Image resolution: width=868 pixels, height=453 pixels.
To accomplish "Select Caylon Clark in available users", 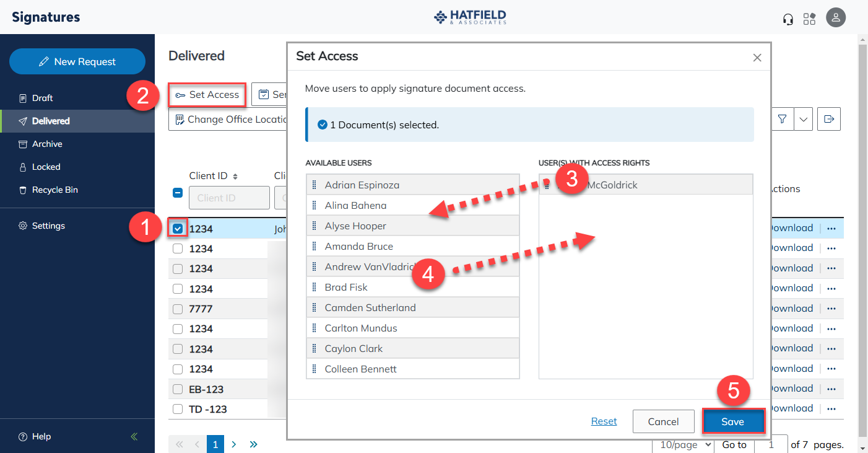I will 413,348.
